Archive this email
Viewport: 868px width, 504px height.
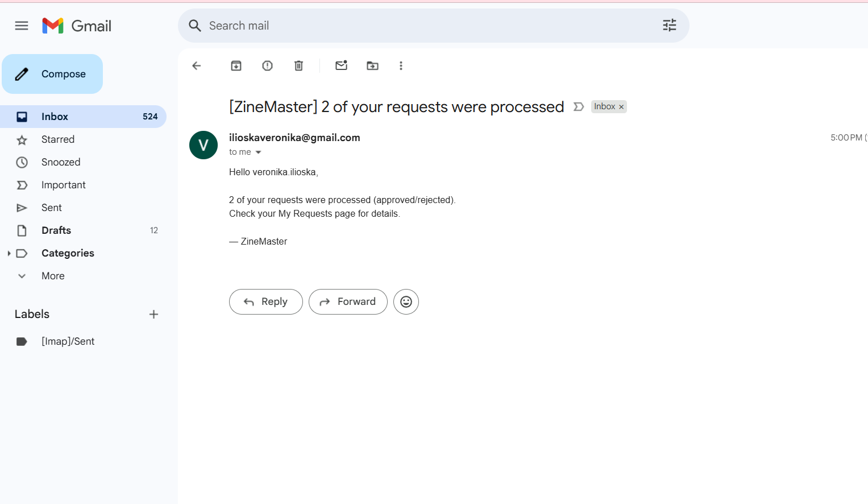(x=236, y=66)
